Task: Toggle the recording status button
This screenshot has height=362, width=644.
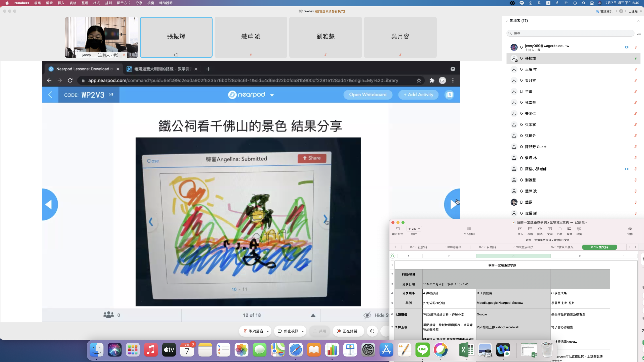Action: [348, 331]
